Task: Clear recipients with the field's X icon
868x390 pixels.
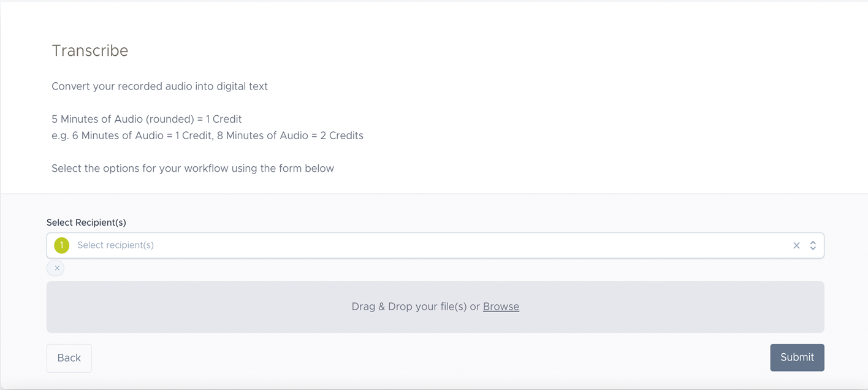Action: pyautogui.click(x=796, y=245)
